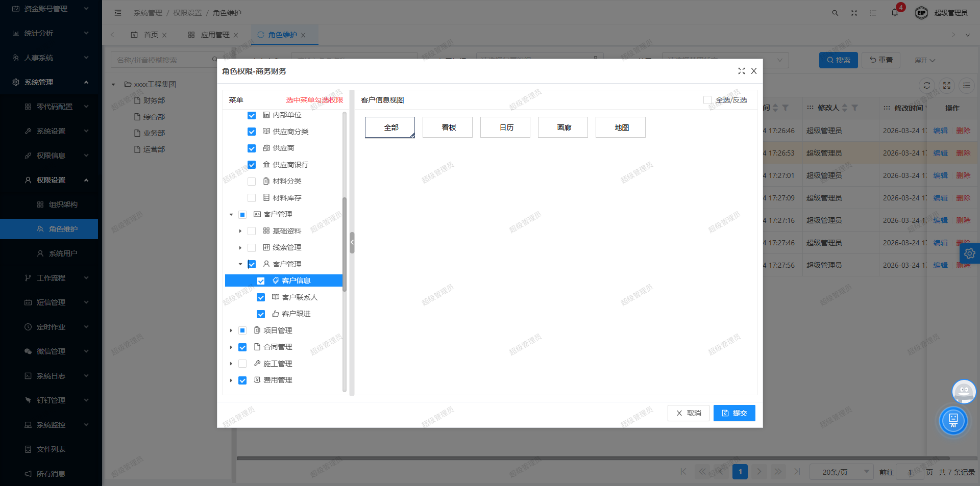
Task: Uncheck the 供应商 checkbox
Action: pyautogui.click(x=252, y=148)
